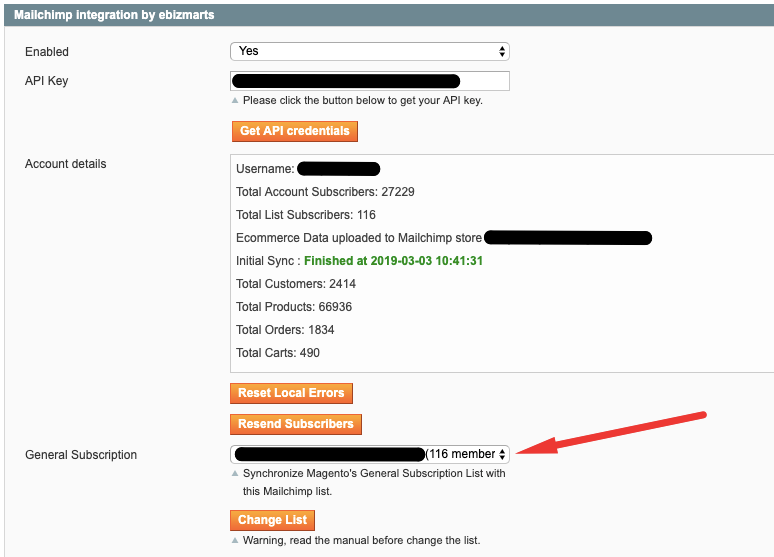Click the hint triangle beside API key note
774x557 pixels.
coord(235,100)
